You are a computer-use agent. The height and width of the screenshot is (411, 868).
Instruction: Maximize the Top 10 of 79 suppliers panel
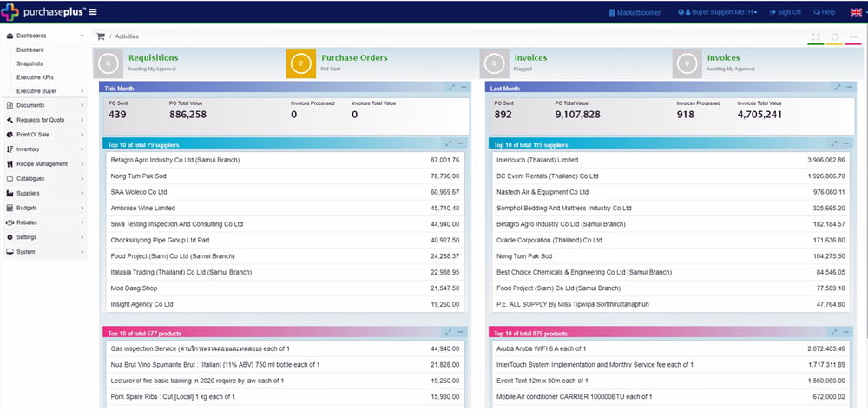tap(449, 143)
